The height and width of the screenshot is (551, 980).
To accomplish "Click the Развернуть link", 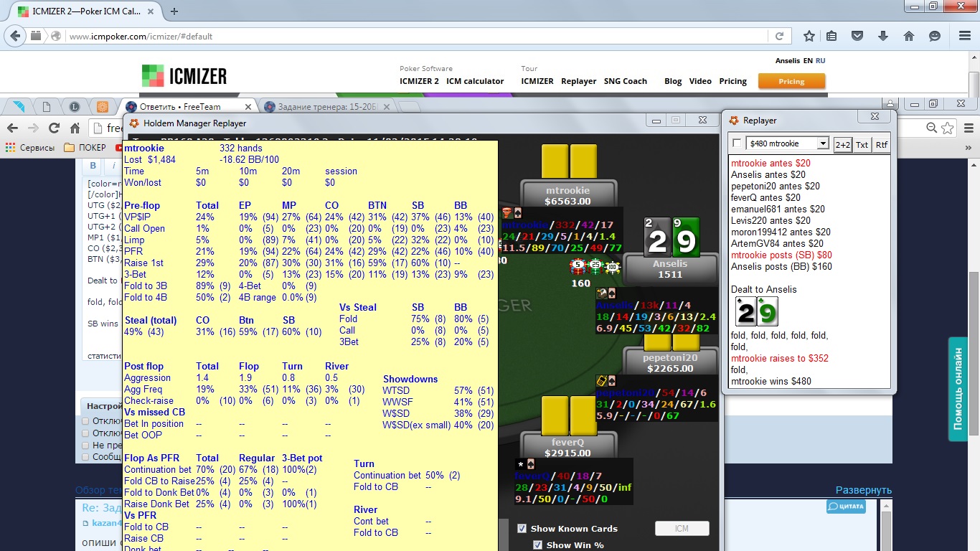I will (864, 490).
